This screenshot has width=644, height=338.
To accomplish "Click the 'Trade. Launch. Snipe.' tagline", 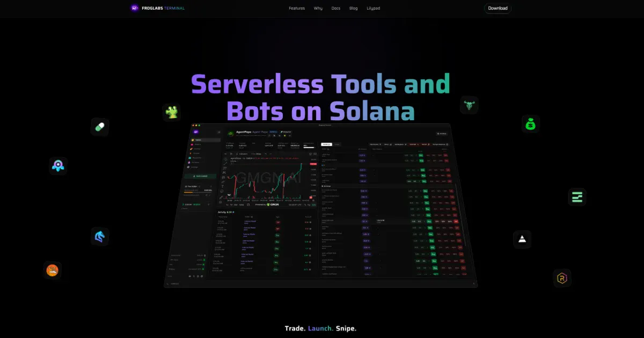I will 320,328.
